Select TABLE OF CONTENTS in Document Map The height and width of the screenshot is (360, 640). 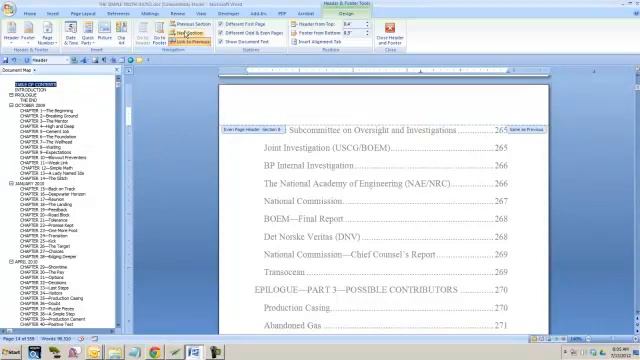pyautogui.click(x=36, y=84)
